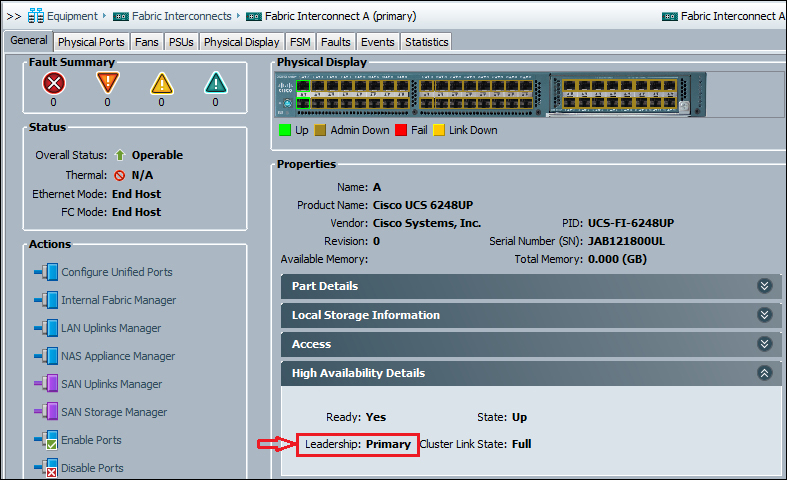This screenshot has width=787, height=480.
Task: Click the green Up port on the chassis top row
Action: (303, 86)
